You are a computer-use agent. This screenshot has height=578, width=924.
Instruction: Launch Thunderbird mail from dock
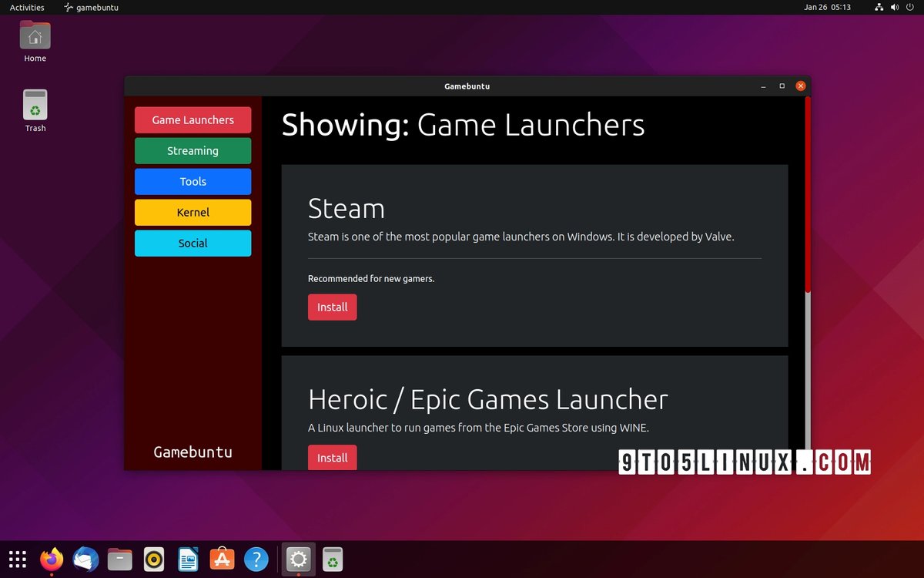(x=85, y=560)
